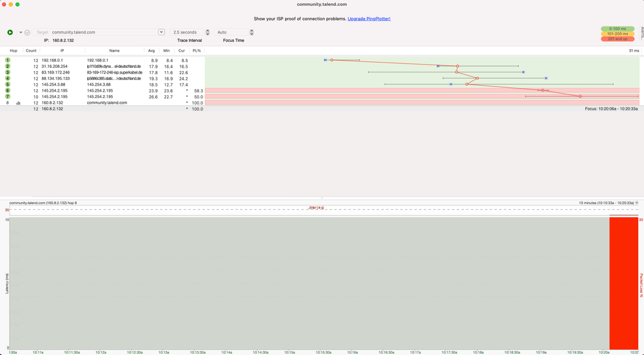Click the Min column header
644x355 pixels.
(166, 50)
